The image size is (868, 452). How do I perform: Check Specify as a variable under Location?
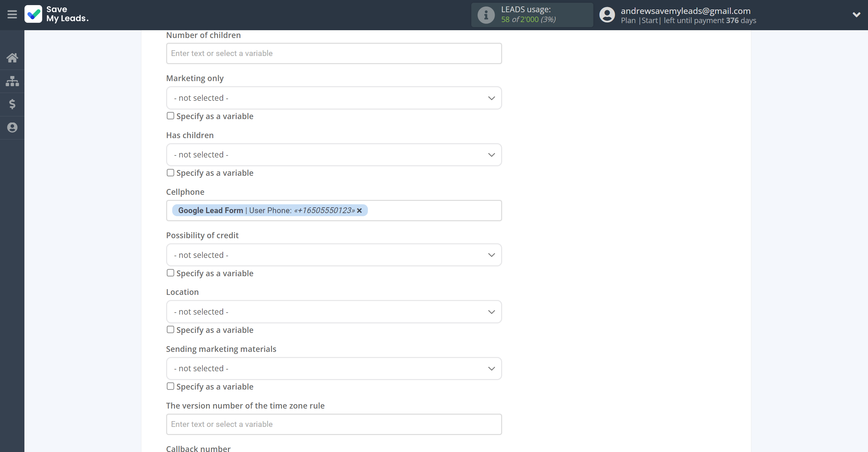[171, 329]
